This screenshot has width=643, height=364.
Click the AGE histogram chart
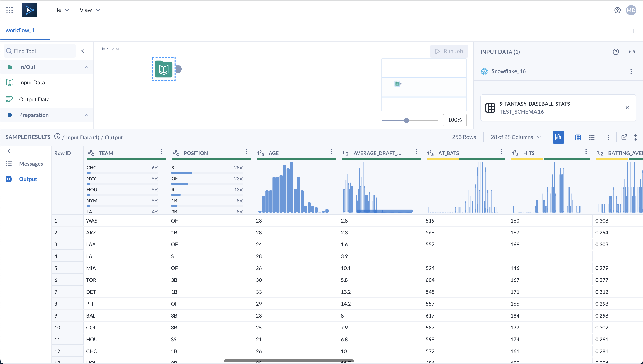click(x=294, y=187)
